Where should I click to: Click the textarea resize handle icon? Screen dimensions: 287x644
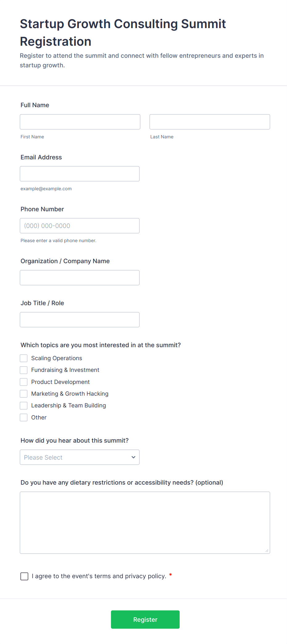coord(267,550)
